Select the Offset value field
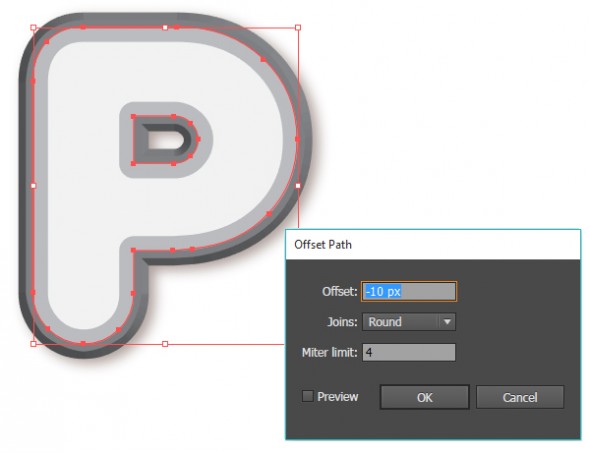 pyautogui.click(x=409, y=291)
